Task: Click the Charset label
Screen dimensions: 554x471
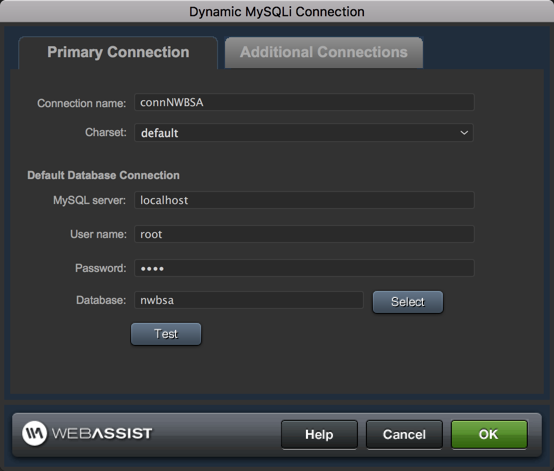Action: pos(106,132)
